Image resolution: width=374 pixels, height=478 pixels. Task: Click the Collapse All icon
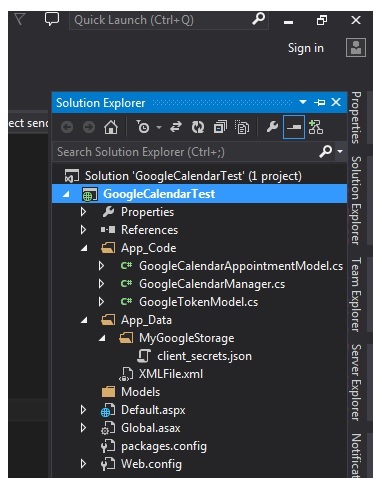220,127
